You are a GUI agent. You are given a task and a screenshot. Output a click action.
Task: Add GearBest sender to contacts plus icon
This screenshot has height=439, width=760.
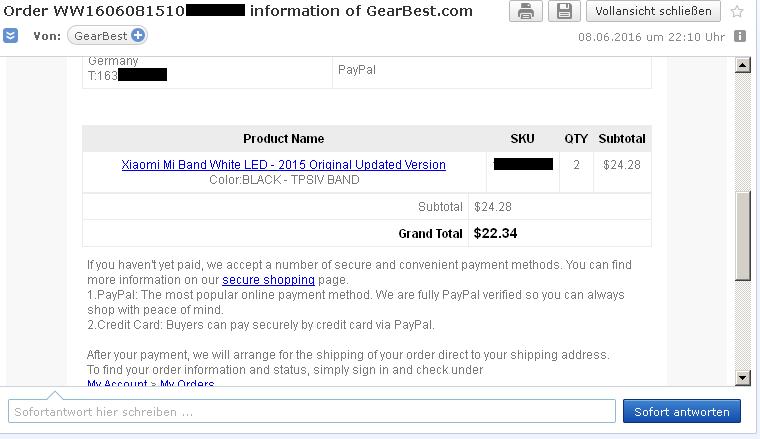[x=138, y=36]
